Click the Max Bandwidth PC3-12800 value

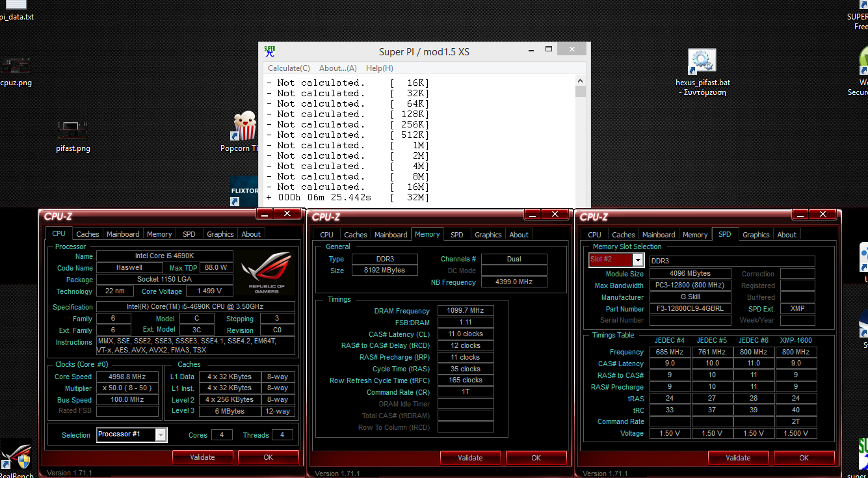[690, 285]
